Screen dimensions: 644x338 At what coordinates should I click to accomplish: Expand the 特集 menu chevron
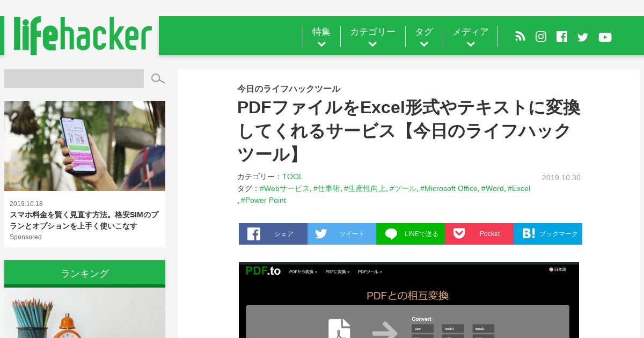(x=321, y=45)
